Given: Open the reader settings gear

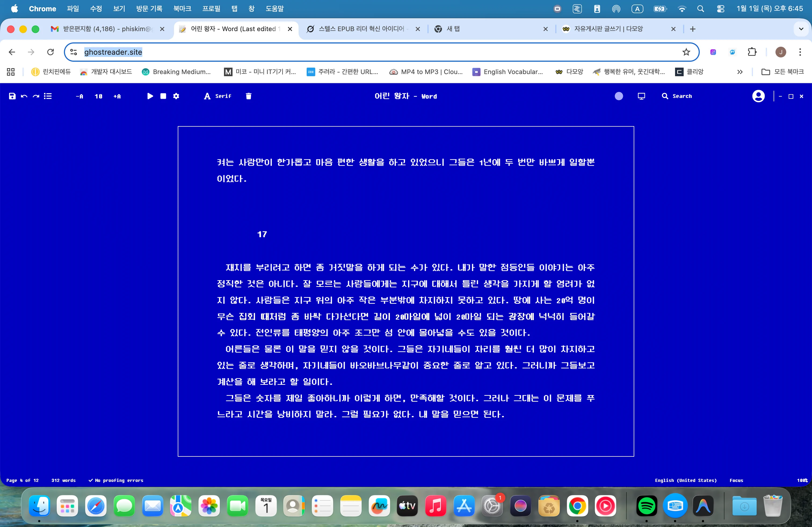Looking at the screenshot, I should 176,96.
